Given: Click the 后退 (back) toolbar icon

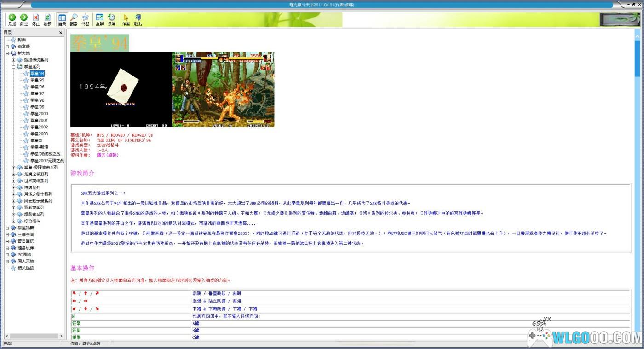Looking at the screenshot, I should [x=12, y=19].
